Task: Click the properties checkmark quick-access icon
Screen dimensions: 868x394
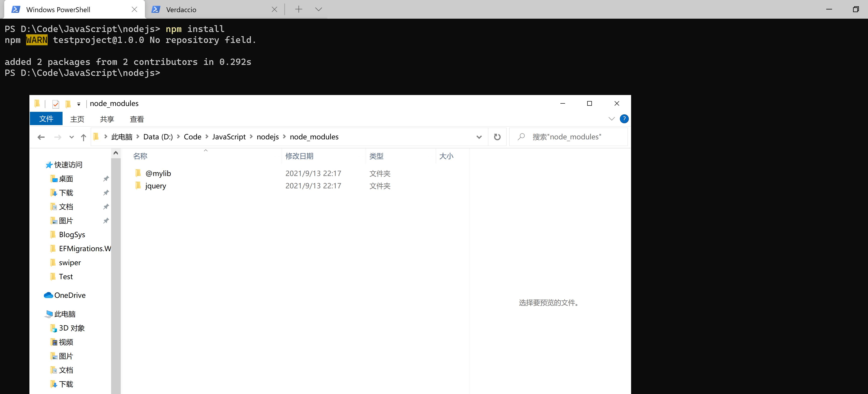Action: (x=56, y=104)
